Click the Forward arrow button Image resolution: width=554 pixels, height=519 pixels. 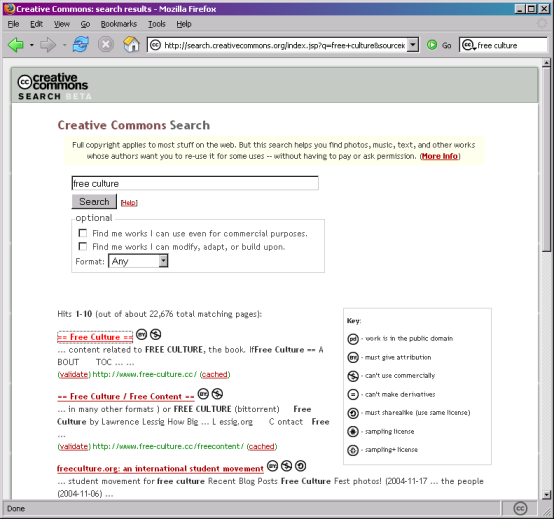(48, 45)
